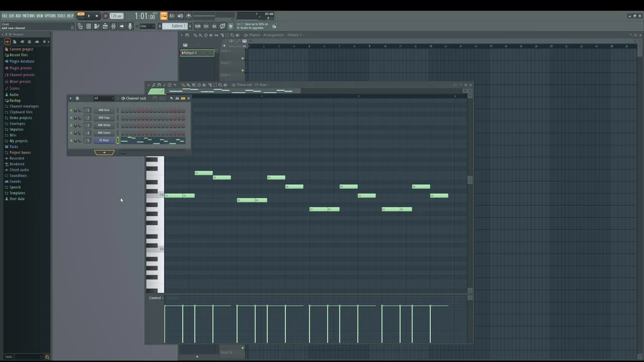This screenshot has height=362, width=644.
Task: Click browser search magnifier icon at bottom
Action: 47,357
